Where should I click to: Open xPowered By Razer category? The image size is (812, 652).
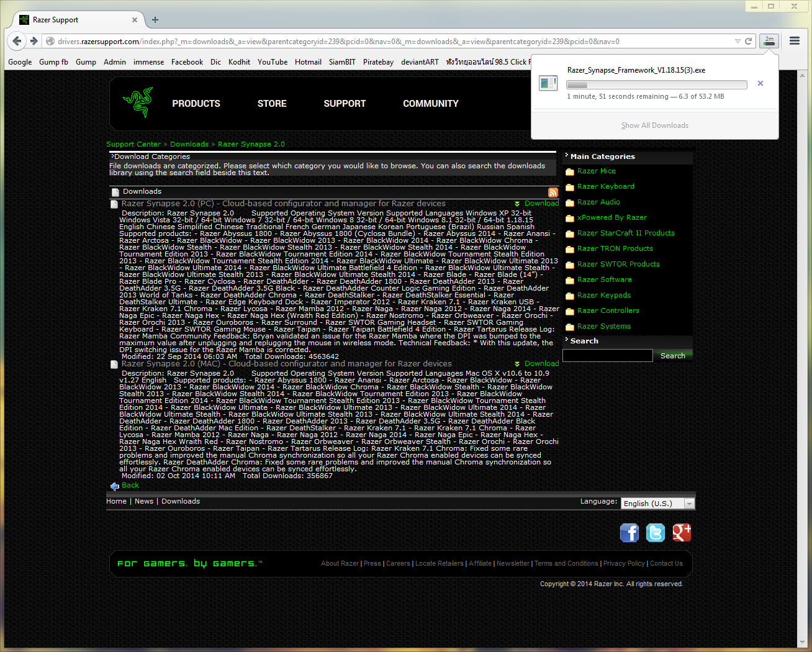pos(612,217)
